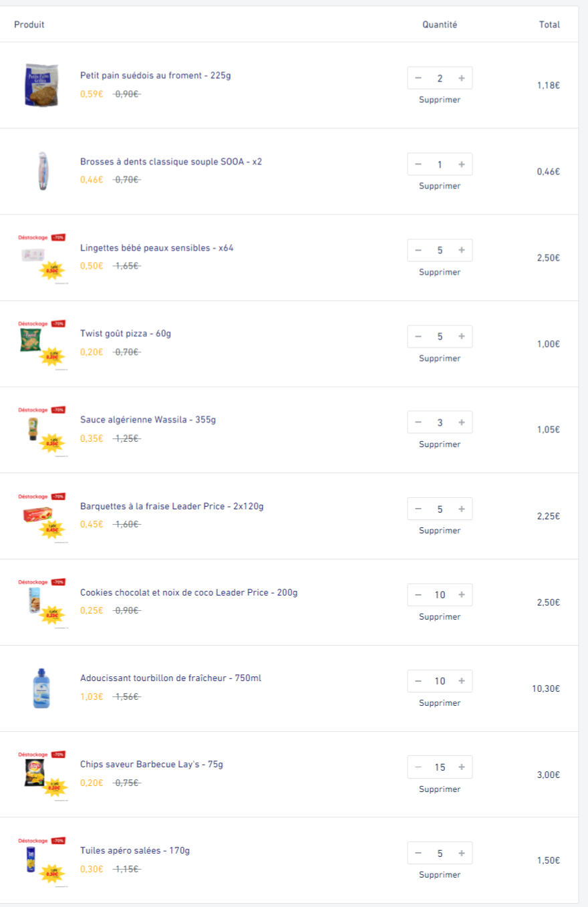Select the quantity field of Cookies chocolat
The width and height of the screenshot is (588, 907).
pos(440,595)
